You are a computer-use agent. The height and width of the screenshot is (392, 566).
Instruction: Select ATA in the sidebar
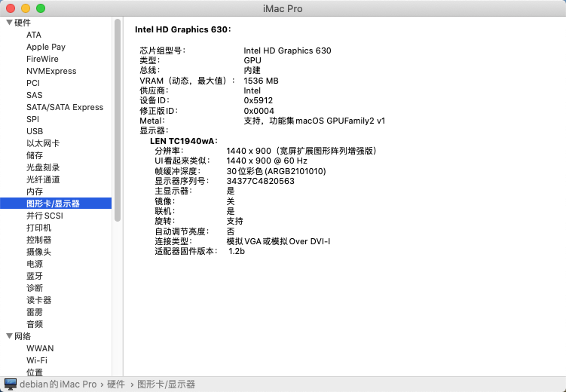34,35
